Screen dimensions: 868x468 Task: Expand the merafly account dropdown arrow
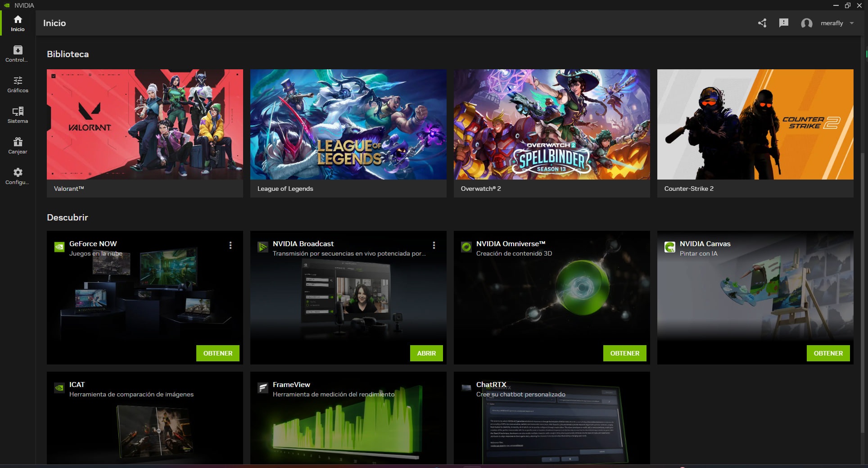click(852, 23)
